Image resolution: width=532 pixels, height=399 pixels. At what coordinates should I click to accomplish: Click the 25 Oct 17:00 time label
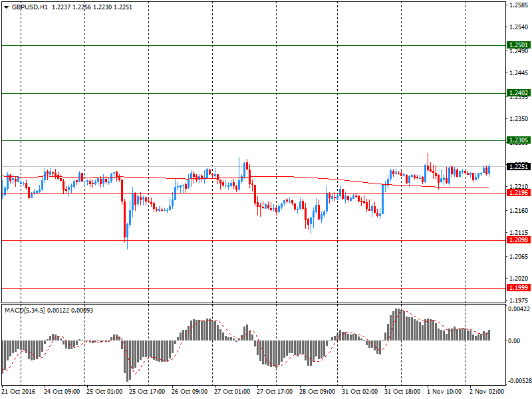pos(147,392)
